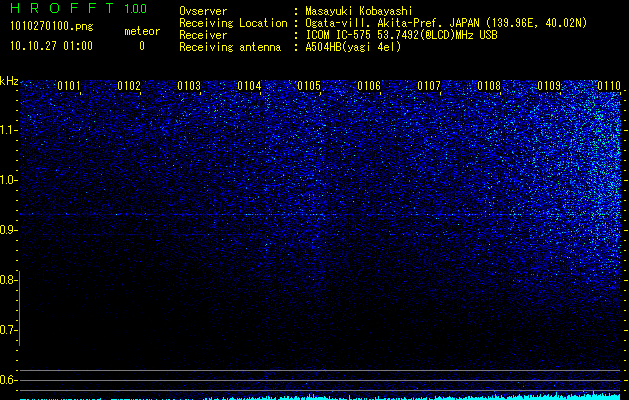
Task: Click the Receiver label
Action: 203,35
